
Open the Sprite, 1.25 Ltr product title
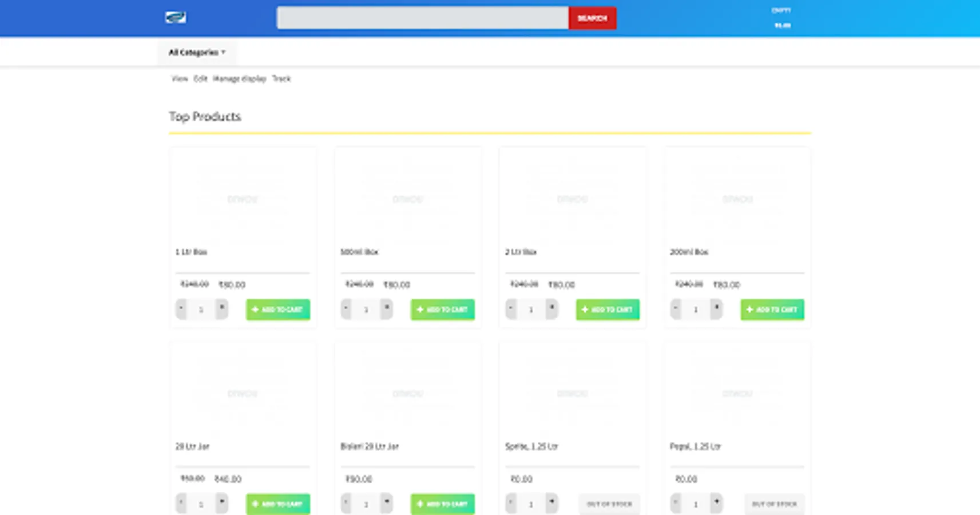coord(531,446)
